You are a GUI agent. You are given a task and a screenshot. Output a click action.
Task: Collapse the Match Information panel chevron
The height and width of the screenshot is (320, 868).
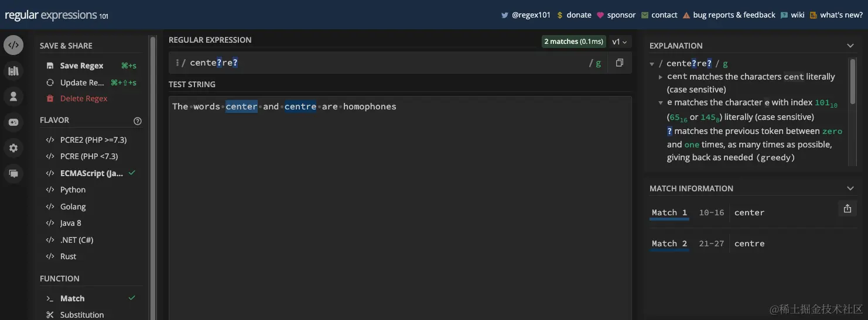(850, 188)
